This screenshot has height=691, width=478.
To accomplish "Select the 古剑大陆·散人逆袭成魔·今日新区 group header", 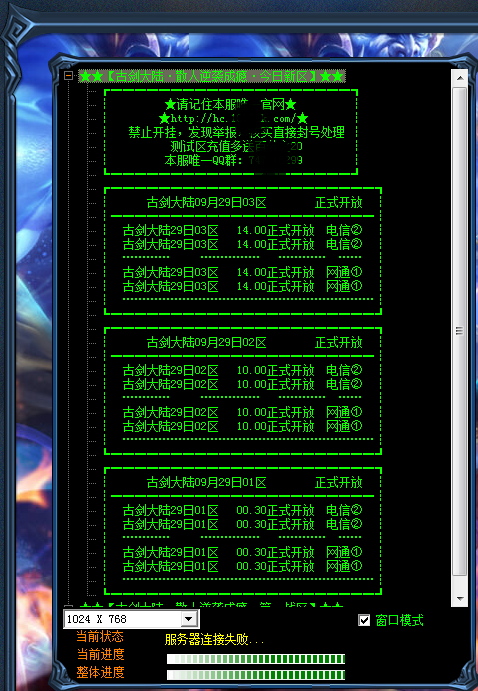I will pyautogui.click(x=212, y=76).
